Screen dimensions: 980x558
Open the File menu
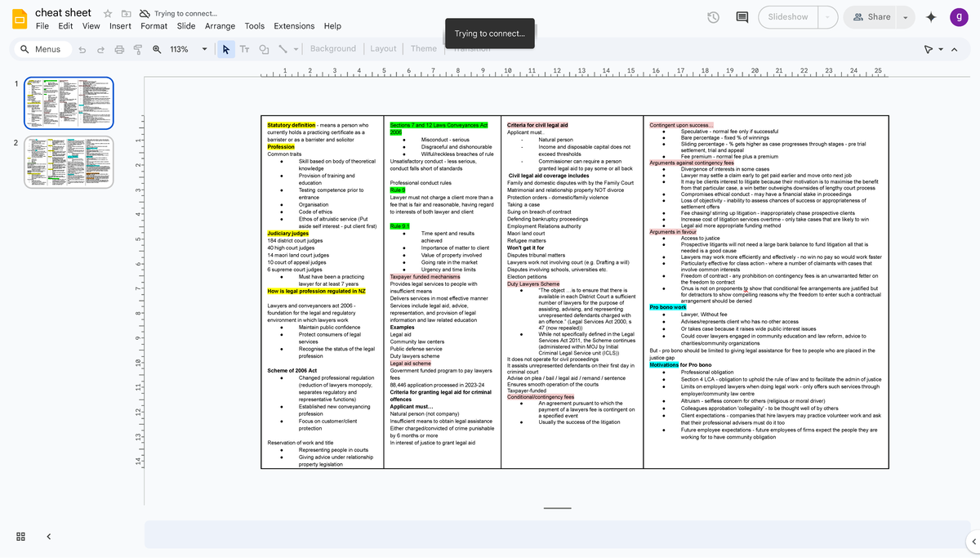42,26
